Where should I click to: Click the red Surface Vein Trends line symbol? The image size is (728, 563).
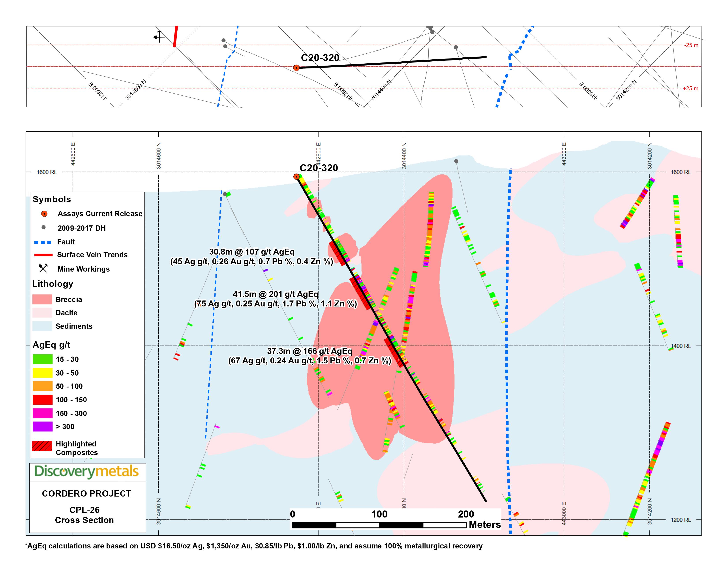[43, 255]
